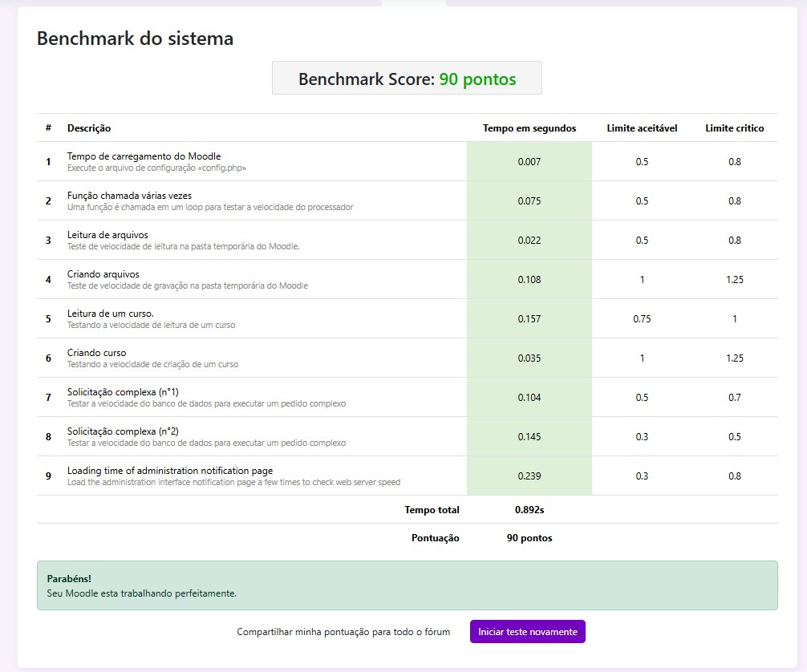Screen dimensions: 807x672
Task: Click the Benchmark Score: 90 pontos box
Action: click(x=407, y=78)
